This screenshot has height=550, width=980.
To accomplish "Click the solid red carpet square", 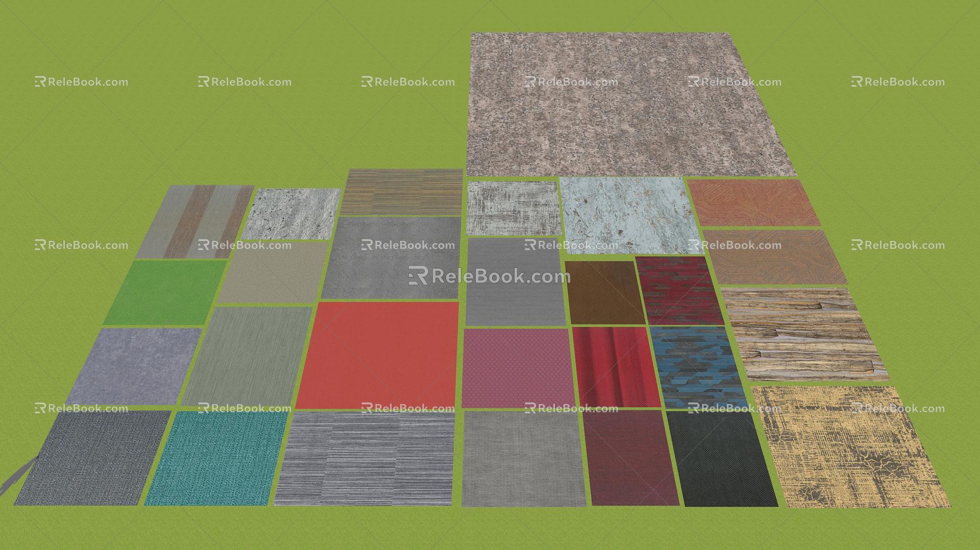I will (x=378, y=356).
